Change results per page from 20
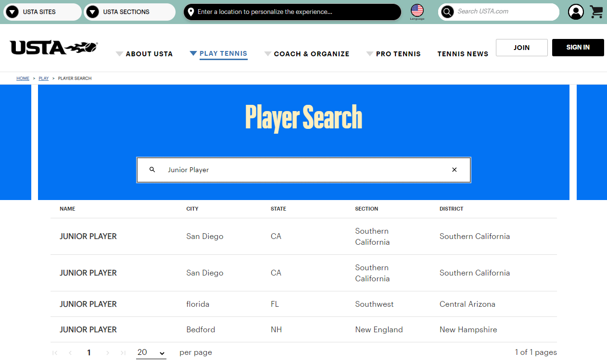 pyautogui.click(x=151, y=352)
